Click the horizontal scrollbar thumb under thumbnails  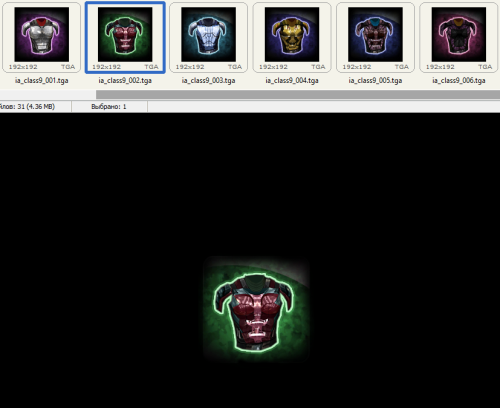coord(298,94)
